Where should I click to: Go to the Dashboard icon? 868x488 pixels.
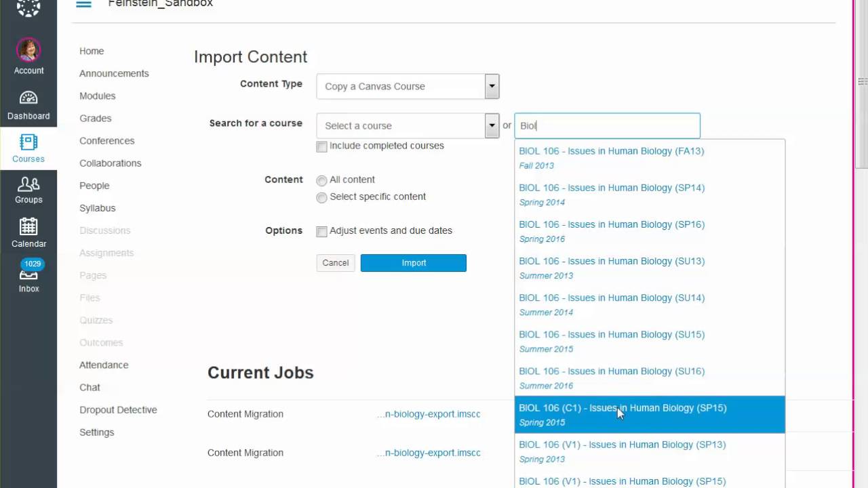coord(28,98)
